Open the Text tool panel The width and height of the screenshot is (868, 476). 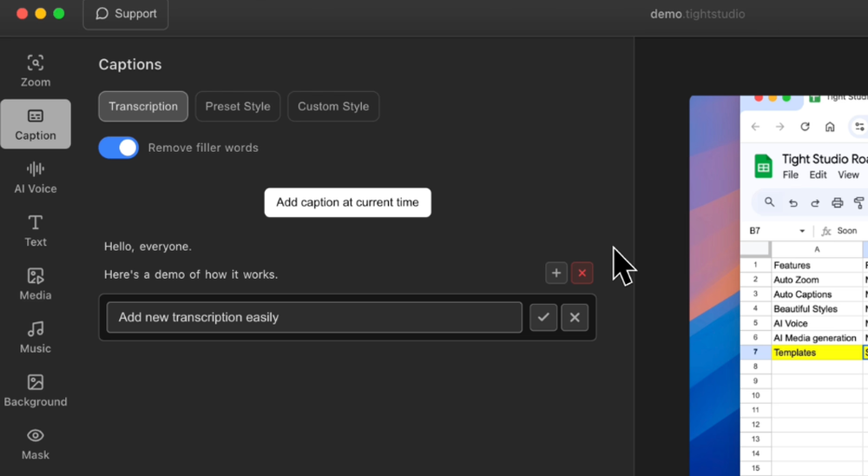[x=36, y=230]
